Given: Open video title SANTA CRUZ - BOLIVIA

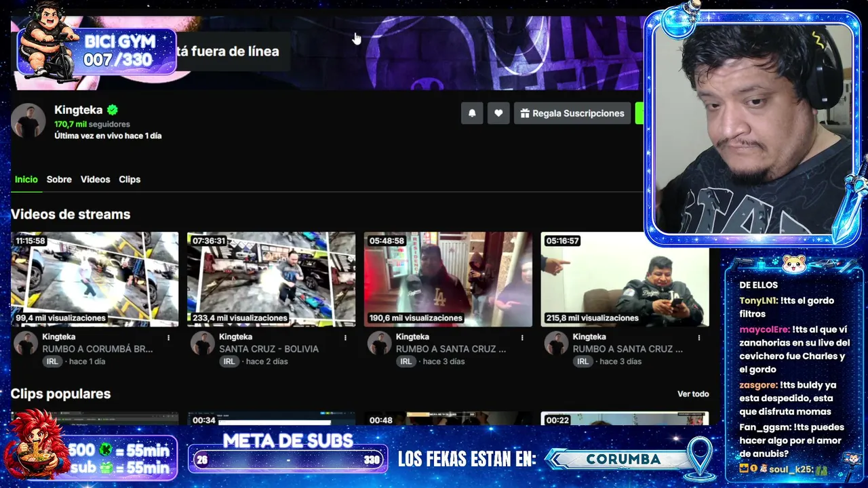Looking at the screenshot, I should [x=269, y=349].
